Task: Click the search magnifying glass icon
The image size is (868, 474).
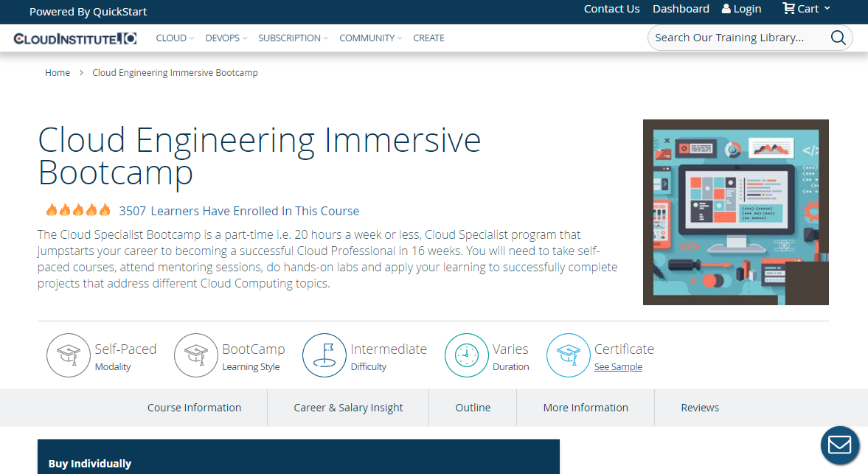Action: 838,38
